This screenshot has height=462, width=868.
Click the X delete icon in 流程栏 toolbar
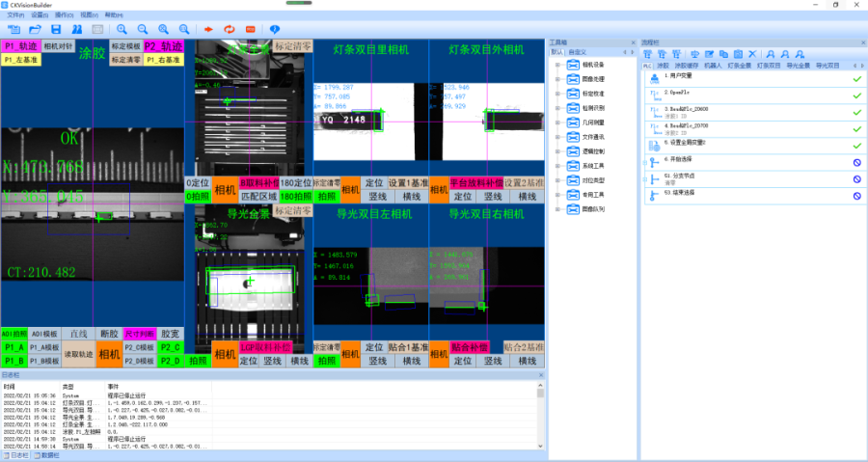coord(752,53)
